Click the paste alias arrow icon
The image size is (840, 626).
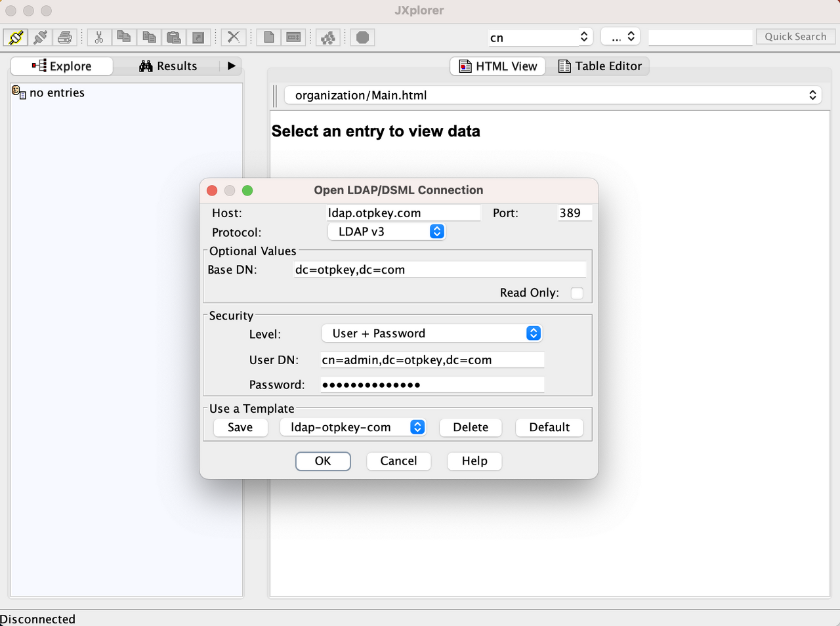click(198, 37)
